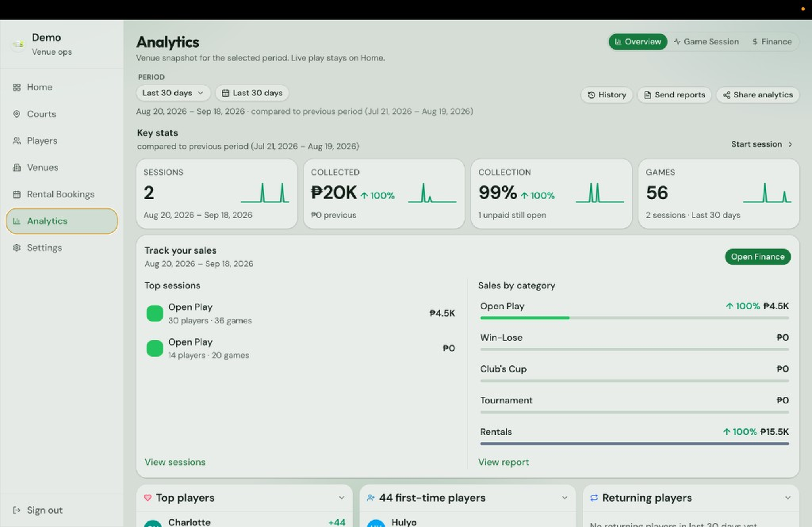
Task: Click the History clock icon
Action: (x=591, y=95)
